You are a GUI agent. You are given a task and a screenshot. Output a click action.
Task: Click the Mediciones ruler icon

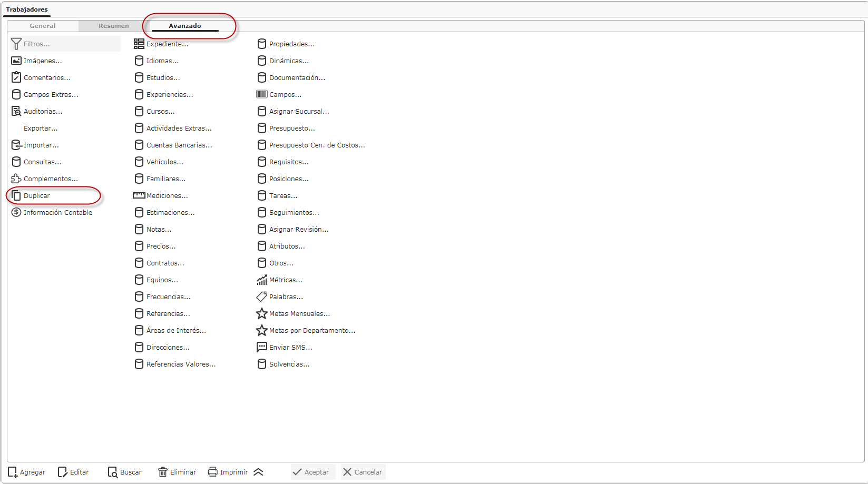coord(139,195)
